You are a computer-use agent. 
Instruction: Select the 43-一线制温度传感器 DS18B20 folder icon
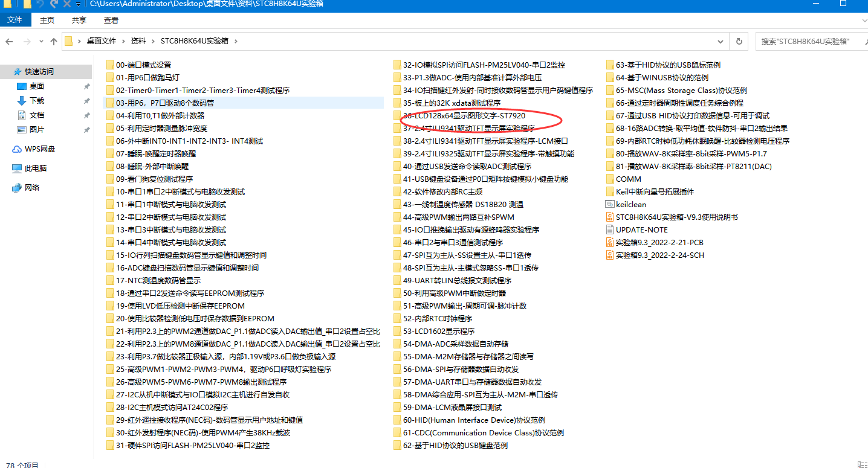click(397, 204)
